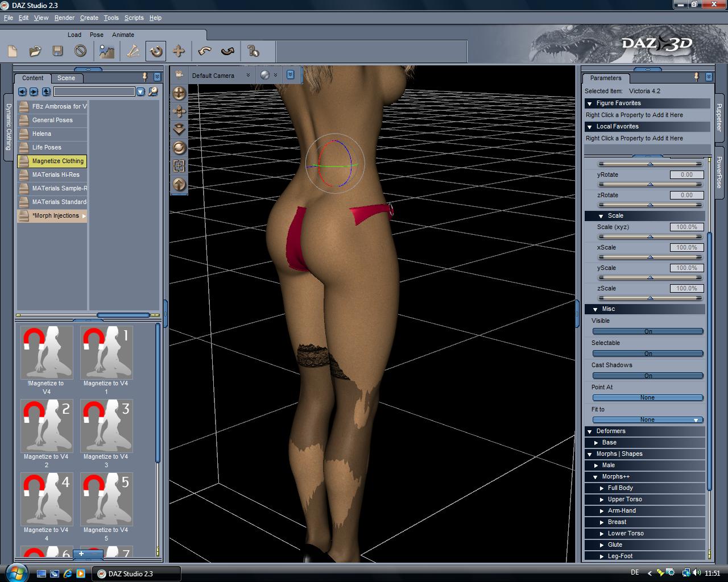
Task: Expand the Full Body morphs group
Action: pyautogui.click(x=602, y=488)
